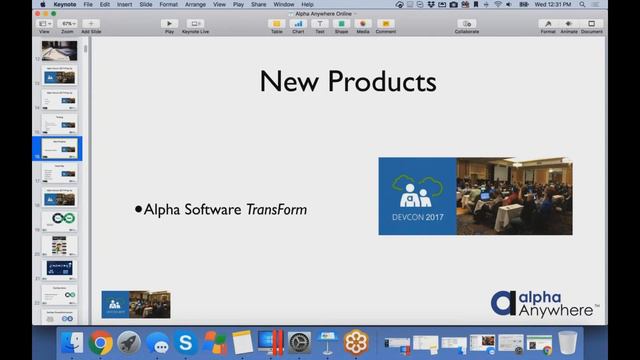Select the Alpha Anywhere logo on slide
The image size is (640, 360).
(x=545, y=304)
